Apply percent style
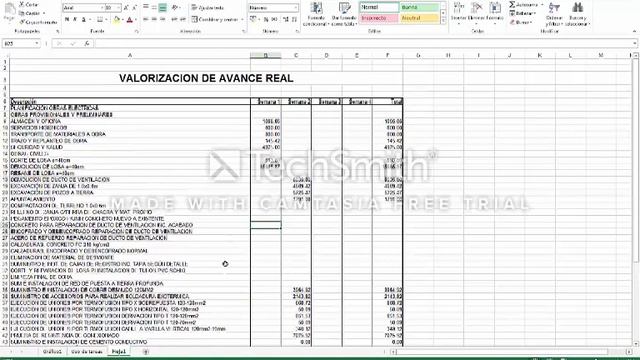Viewport: 640px width, 360px height. pyautogui.click(x=266, y=19)
